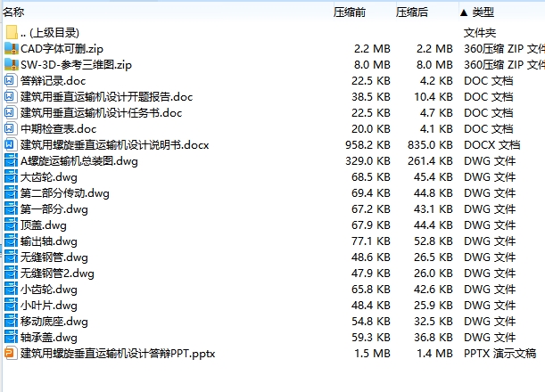The width and height of the screenshot is (545, 392).
Task: Click the 329.0 KB size value
Action: tap(367, 160)
